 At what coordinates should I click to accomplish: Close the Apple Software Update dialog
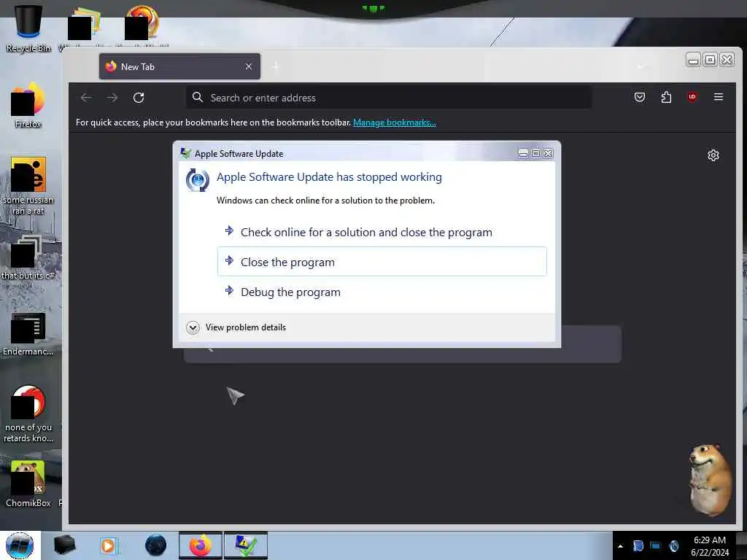pyautogui.click(x=549, y=153)
